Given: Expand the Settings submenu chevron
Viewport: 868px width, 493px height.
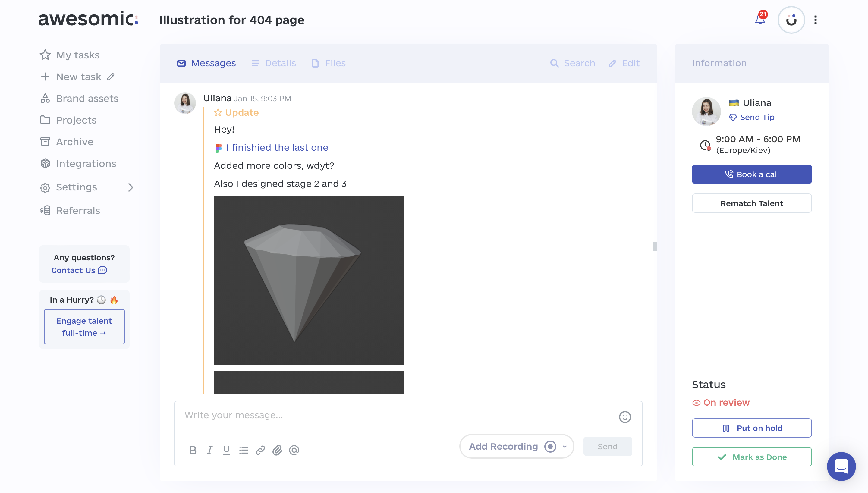Looking at the screenshot, I should (x=131, y=187).
